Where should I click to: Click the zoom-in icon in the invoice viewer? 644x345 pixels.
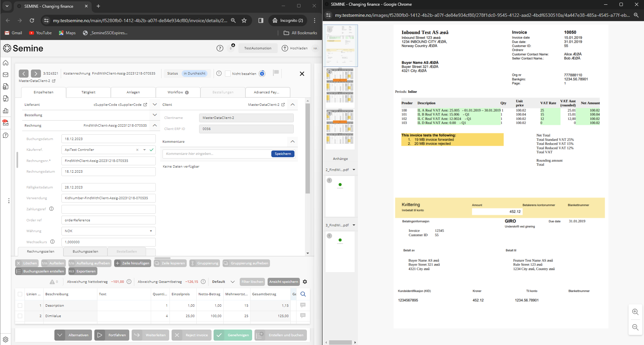click(x=635, y=312)
